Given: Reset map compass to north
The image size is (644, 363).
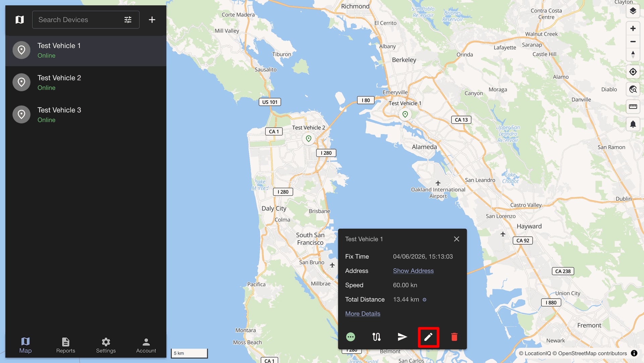Looking at the screenshot, I should (633, 54).
